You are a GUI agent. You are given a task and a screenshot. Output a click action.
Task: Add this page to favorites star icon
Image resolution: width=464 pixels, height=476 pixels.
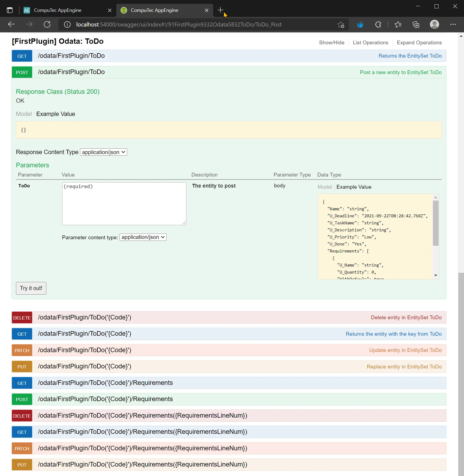pyautogui.click(x=341, y=25)
